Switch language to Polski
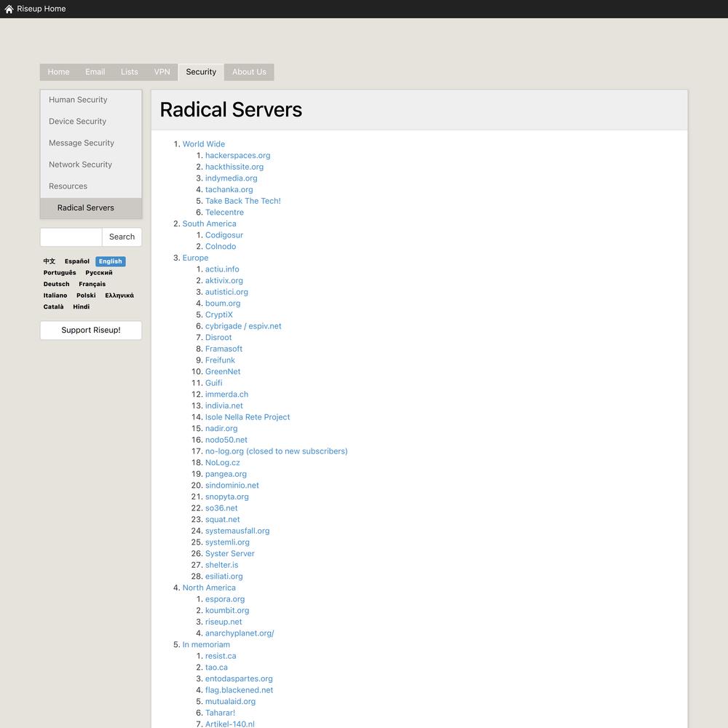 (x=87, y=296)
